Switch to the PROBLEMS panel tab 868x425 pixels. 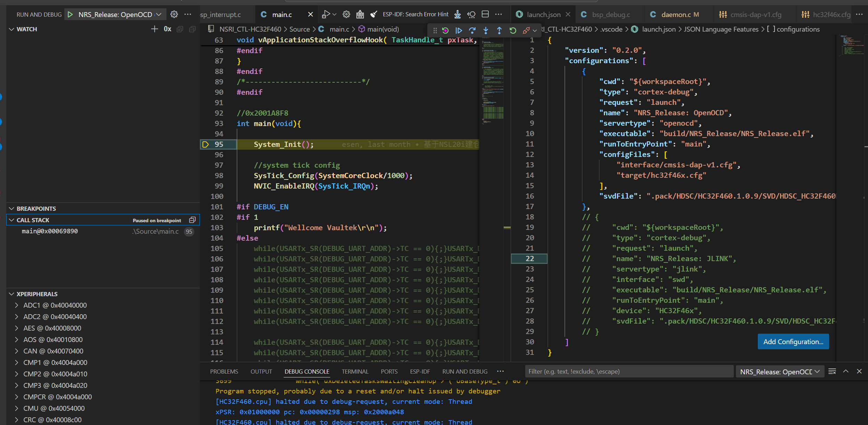(224, 372)
